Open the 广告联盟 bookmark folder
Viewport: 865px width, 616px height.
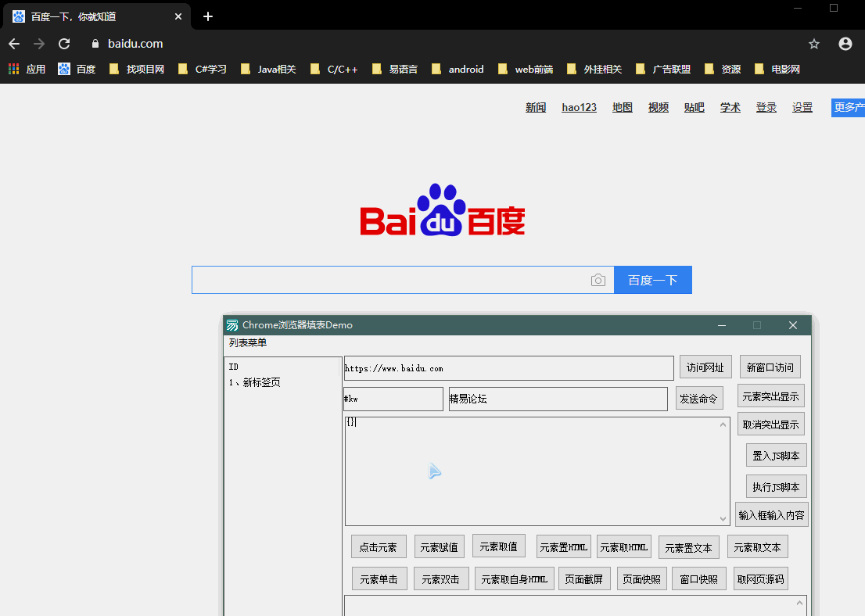click(663, 69)
